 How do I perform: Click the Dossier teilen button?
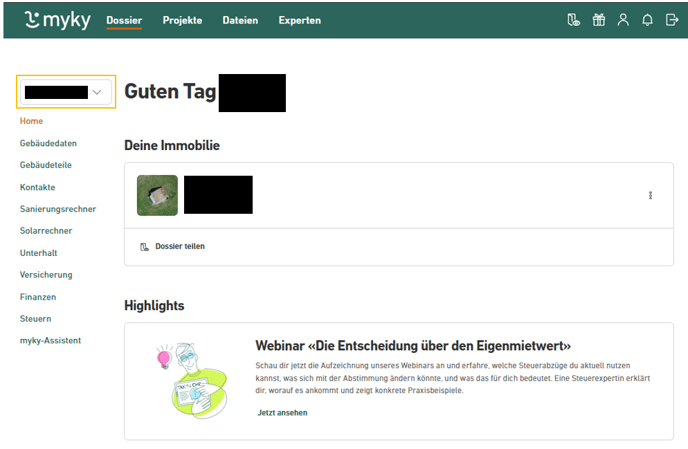[x=179, y=246]
